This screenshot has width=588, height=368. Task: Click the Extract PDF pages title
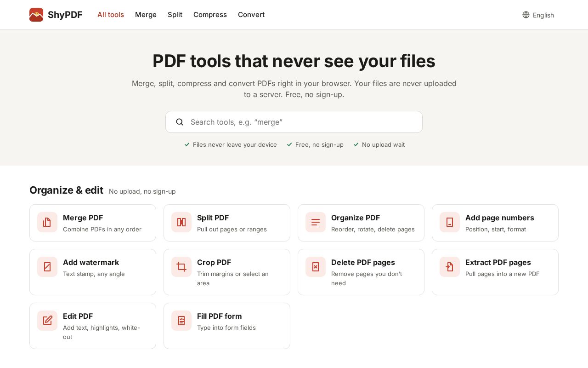tap(498, 262)
